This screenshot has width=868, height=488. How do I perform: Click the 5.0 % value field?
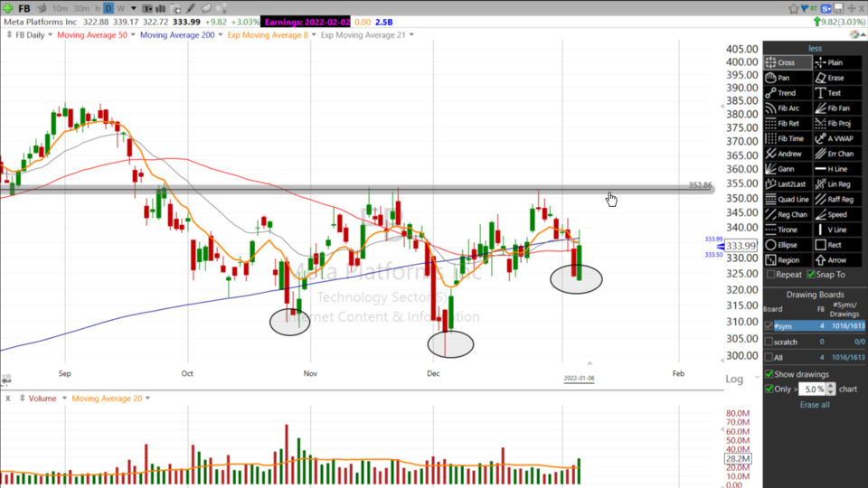(812, 389)
